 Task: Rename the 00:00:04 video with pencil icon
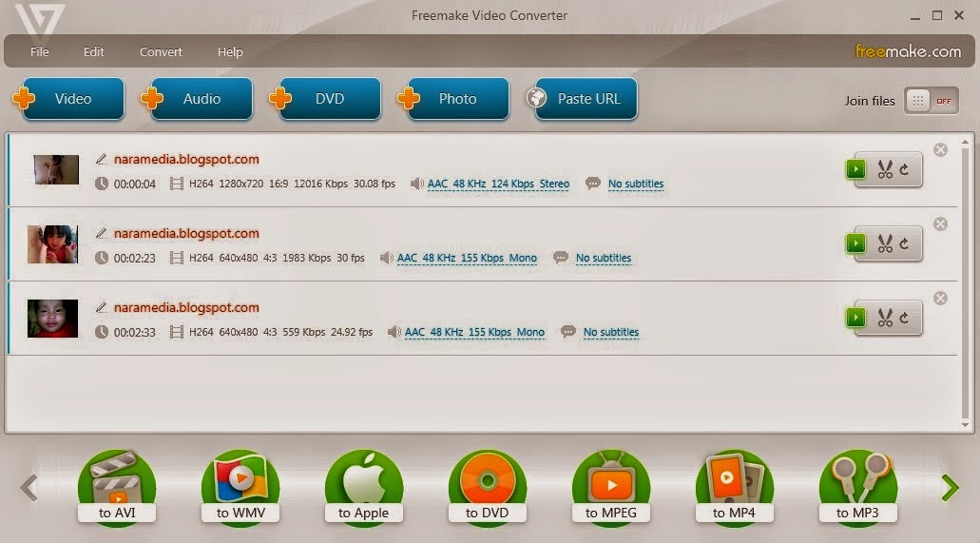102,159
